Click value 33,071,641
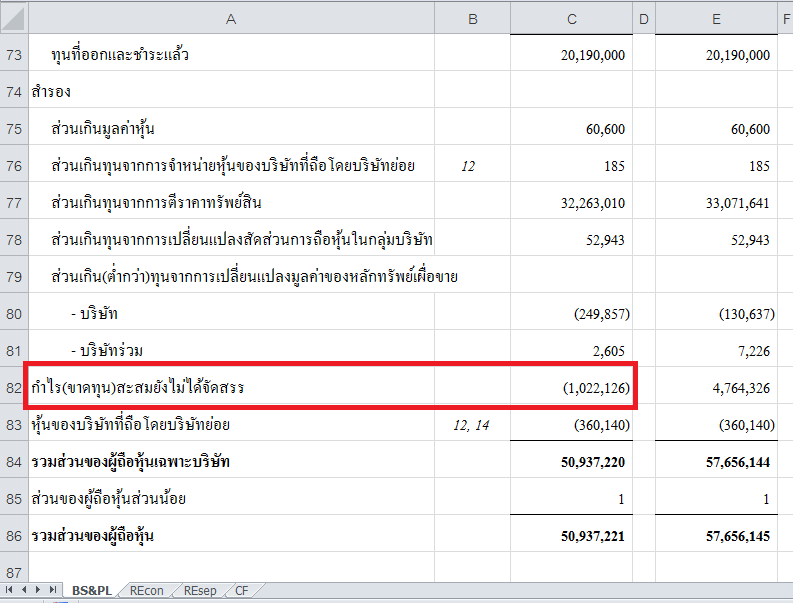 click(738, 203)
